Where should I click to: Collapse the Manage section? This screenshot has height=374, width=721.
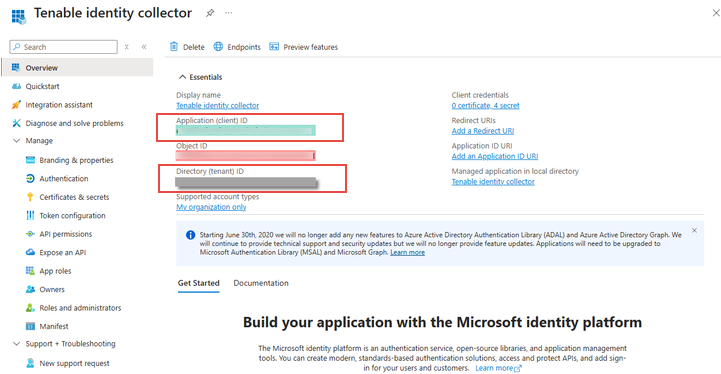(17, 141)
